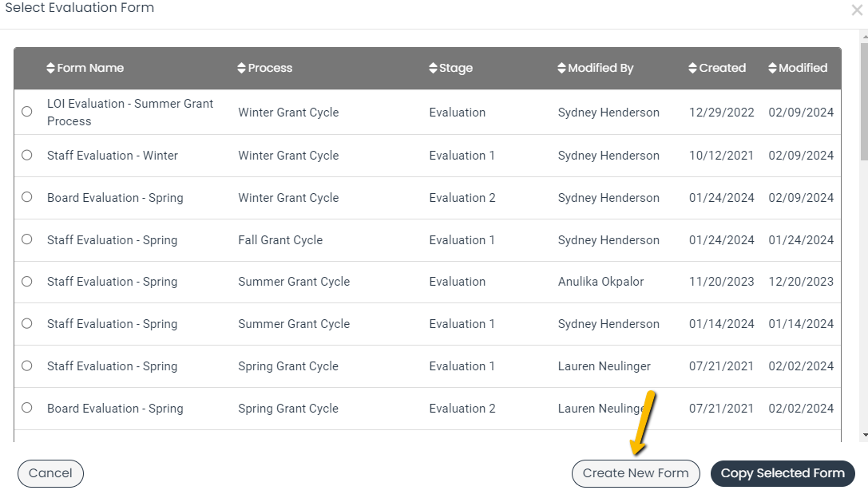The width and height of the screenshot is (868, 494).
Task: Sort table by Form Name column
Action: click(x=85, y=68)
